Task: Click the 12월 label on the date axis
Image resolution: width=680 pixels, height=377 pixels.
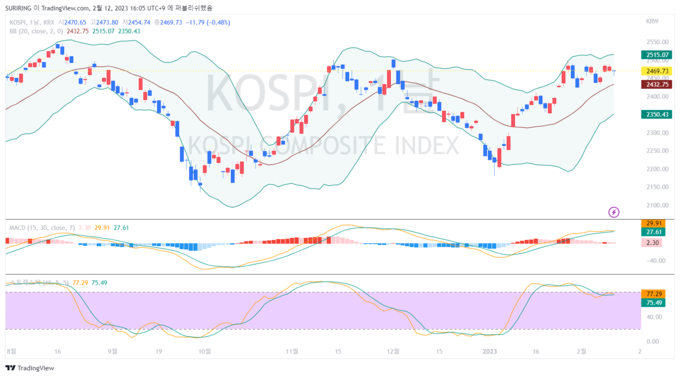Action: [x=393, y=351]
